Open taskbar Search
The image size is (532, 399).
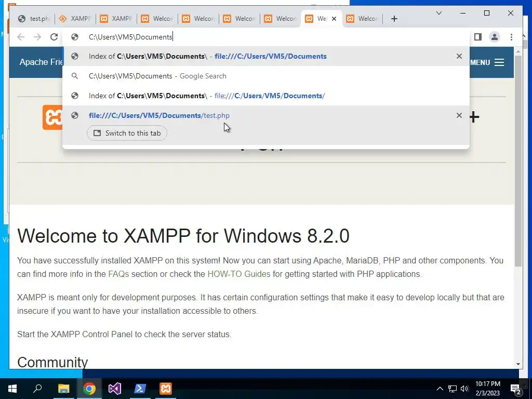37,389
